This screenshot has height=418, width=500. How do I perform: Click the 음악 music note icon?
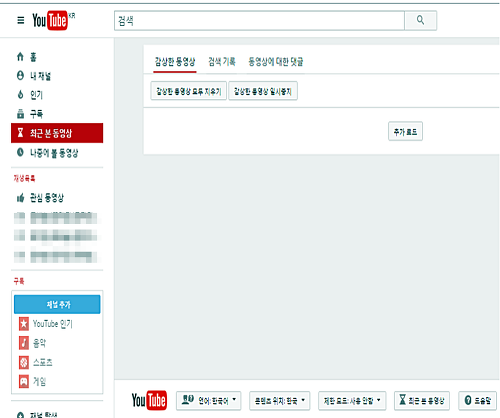[x=24, y=343]
